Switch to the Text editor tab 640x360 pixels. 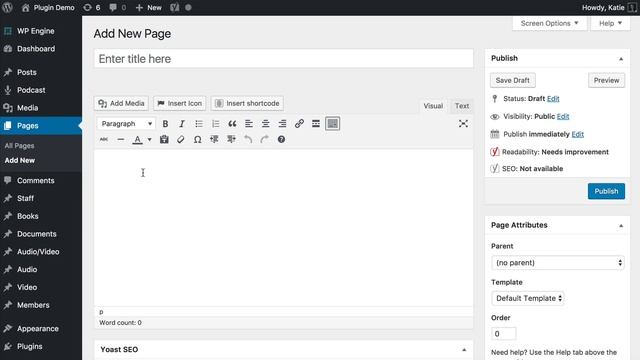tap(462, 106)
